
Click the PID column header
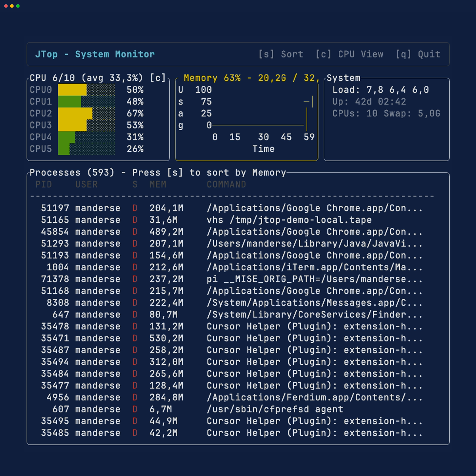(x=44, y=184)
